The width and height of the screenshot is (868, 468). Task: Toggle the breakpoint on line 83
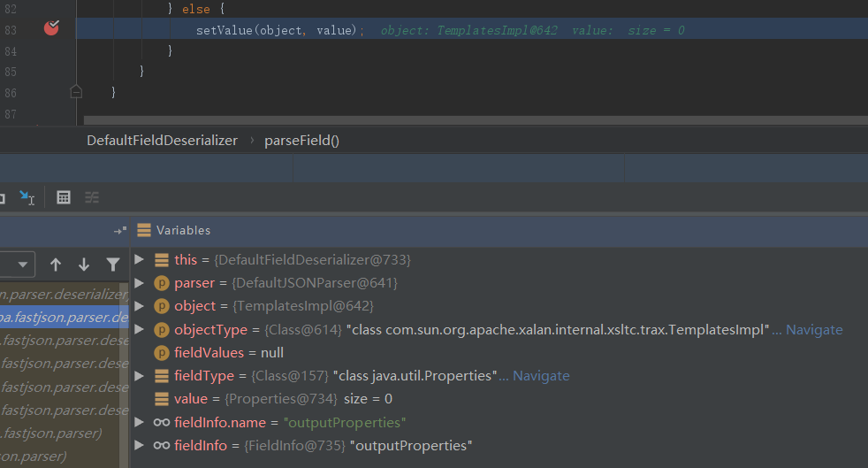click(x=52, y=29)
